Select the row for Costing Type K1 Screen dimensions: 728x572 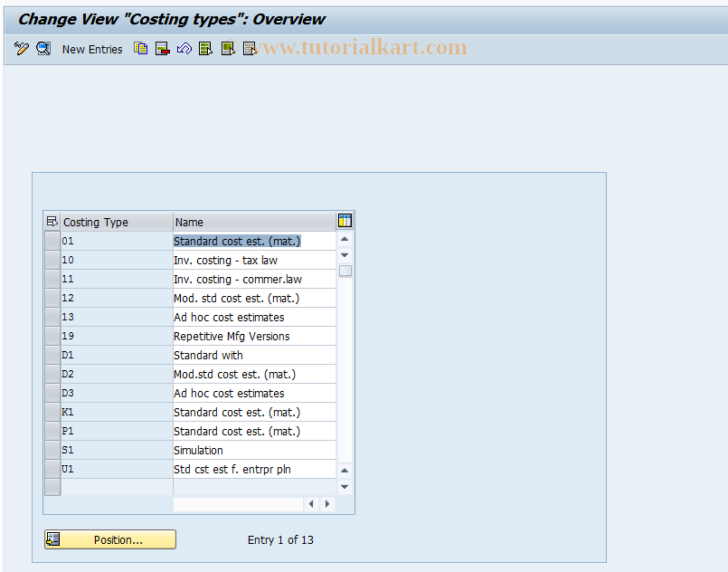pyautogui.click(x=52, y=412)
